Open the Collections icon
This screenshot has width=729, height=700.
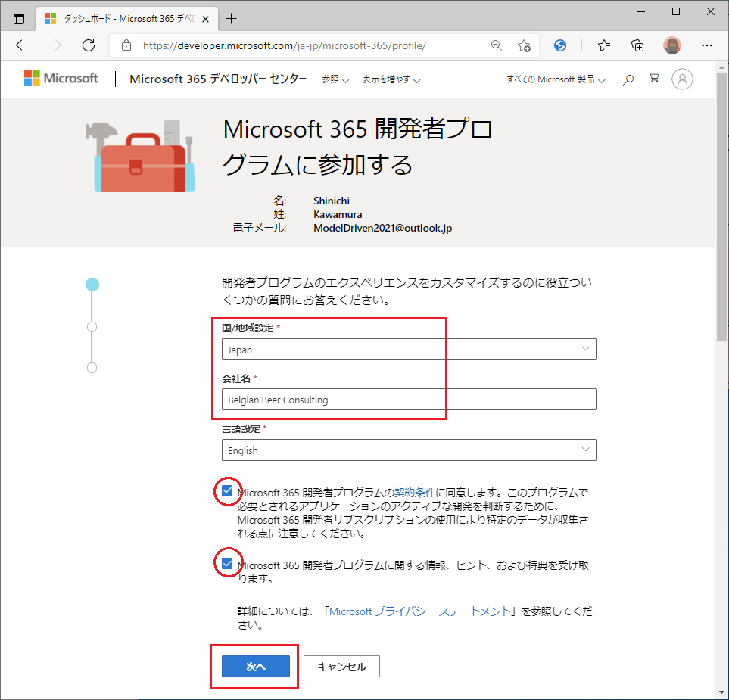[637, 45]
